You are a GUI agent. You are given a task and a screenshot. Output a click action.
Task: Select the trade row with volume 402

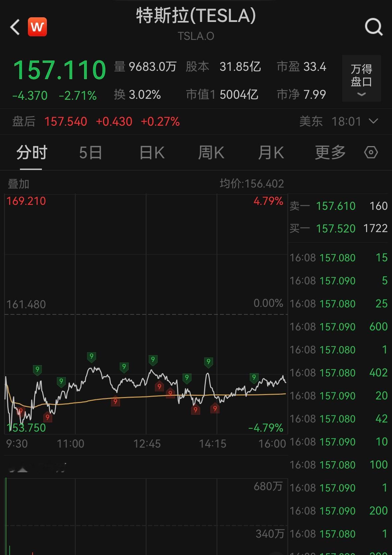coord(338,373)
